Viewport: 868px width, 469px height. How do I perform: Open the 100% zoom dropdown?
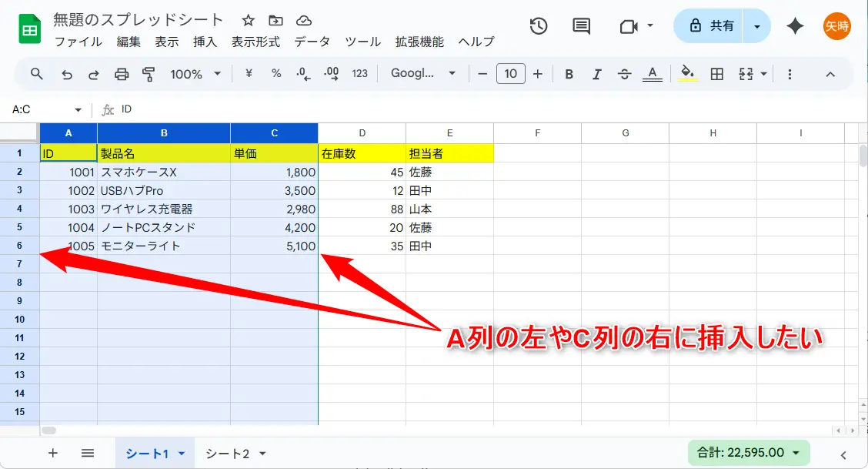195,74
